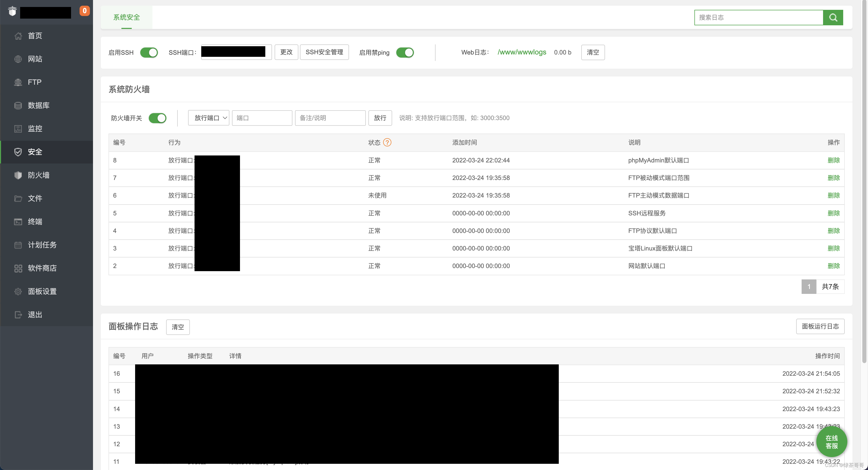
Task: Focus the 备注/说明 input field
Action: point(330,118)
